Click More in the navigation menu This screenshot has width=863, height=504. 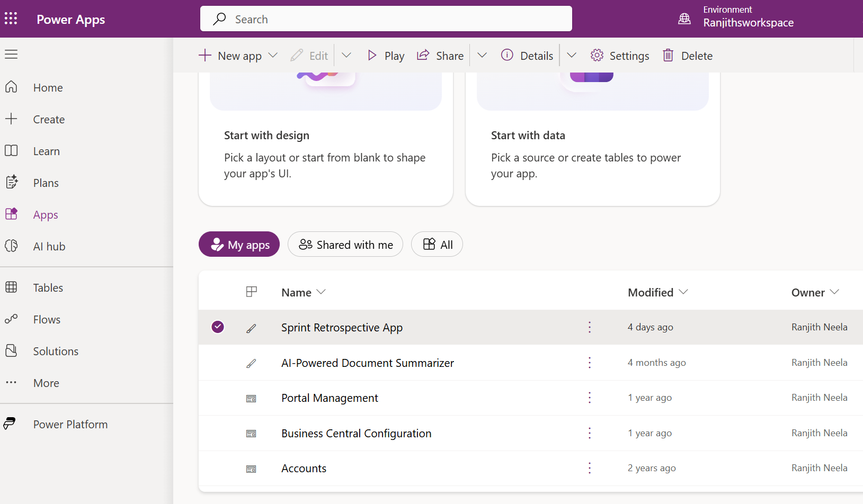coord(46,383)
